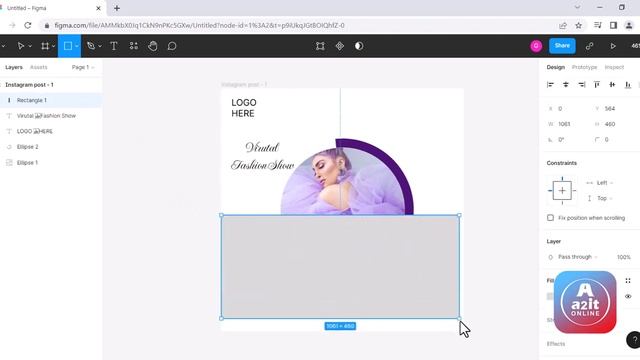Select Instagram post - 1 frame layer
The width and height of the screenshot is (640, 360).
[x=51, y=85]
